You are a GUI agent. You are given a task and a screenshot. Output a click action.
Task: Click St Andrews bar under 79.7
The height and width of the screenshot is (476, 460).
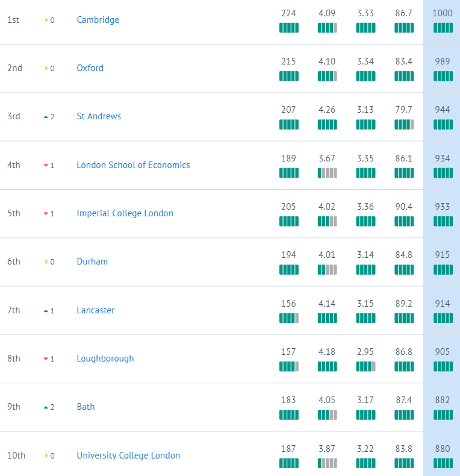pos(404,125)
